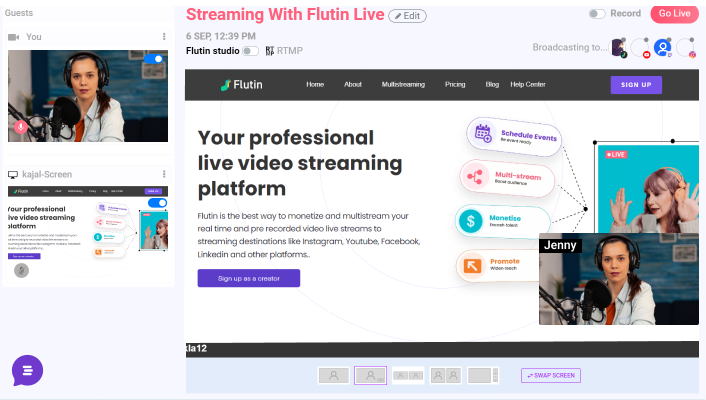Select the YouTube broadcast destination
Viewport: 706px width, 400px height.
640,48
